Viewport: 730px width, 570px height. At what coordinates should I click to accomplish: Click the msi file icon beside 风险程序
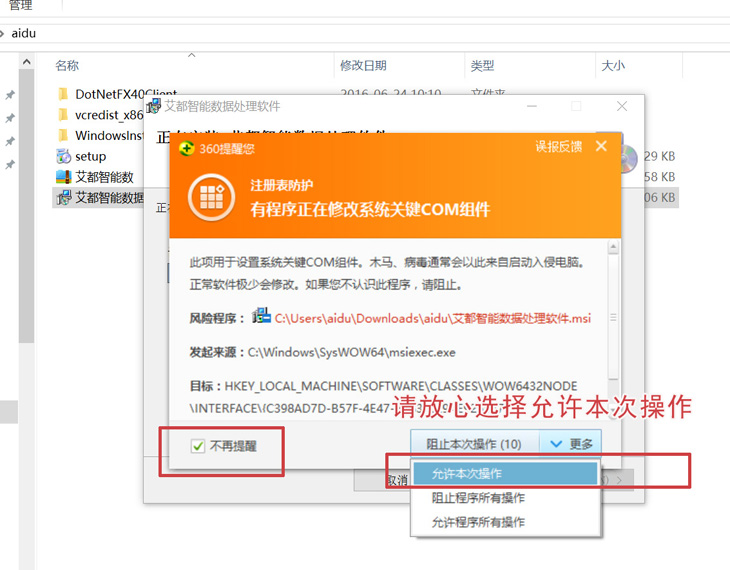(x=261, y=316)
